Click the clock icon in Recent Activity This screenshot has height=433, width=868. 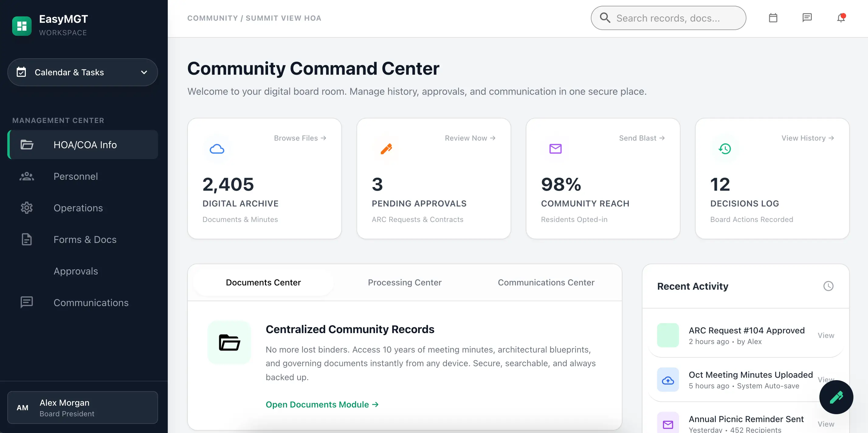(x=828, y=286)
